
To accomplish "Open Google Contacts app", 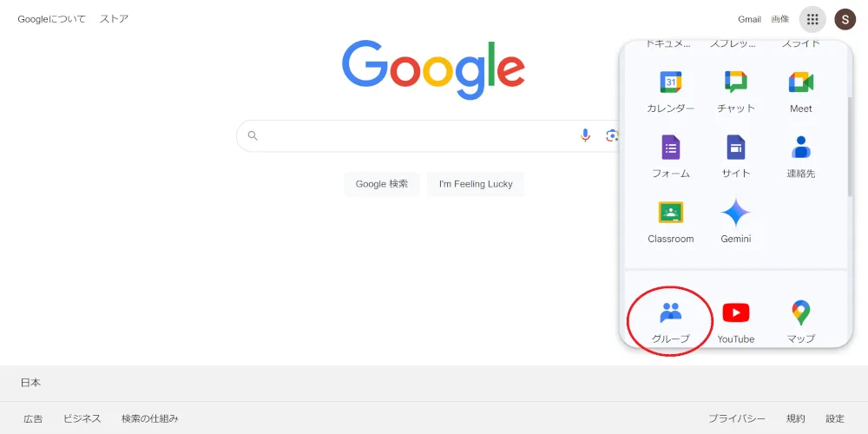I will 800,156.
